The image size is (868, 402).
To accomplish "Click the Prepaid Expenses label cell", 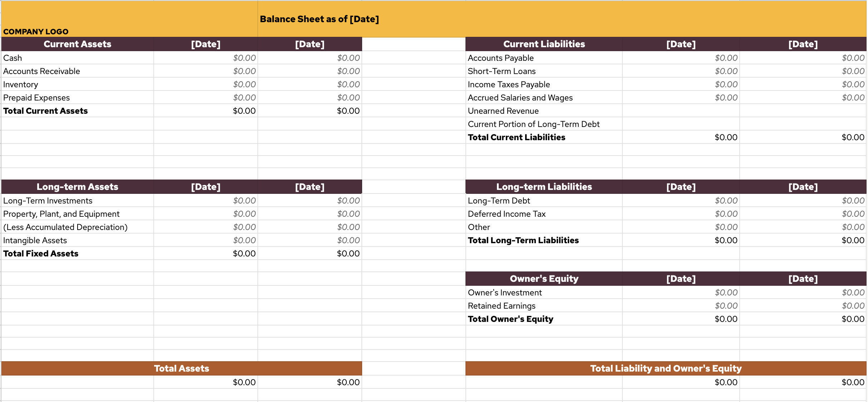I will [36, 98].
